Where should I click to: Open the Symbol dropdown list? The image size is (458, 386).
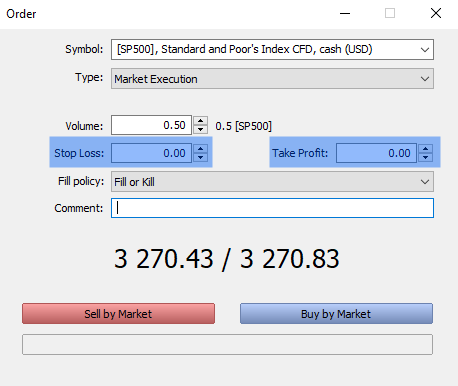[425, 50]
